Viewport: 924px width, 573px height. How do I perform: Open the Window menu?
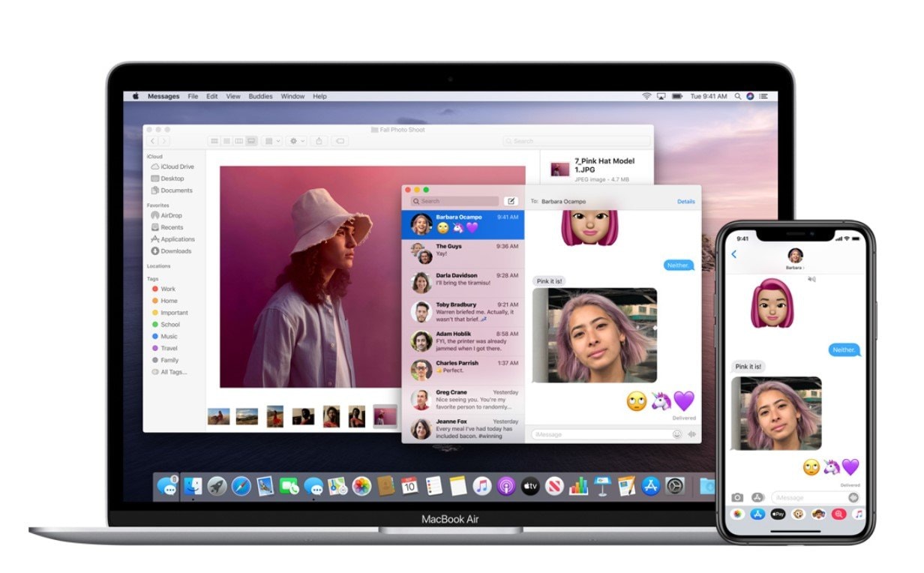click(x=292, y=97)
